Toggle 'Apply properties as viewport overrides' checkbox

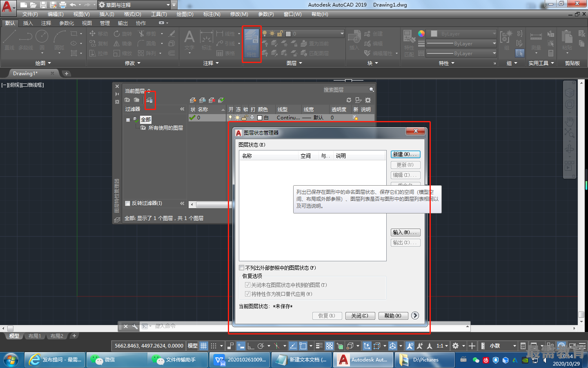[x=247, y=294]
